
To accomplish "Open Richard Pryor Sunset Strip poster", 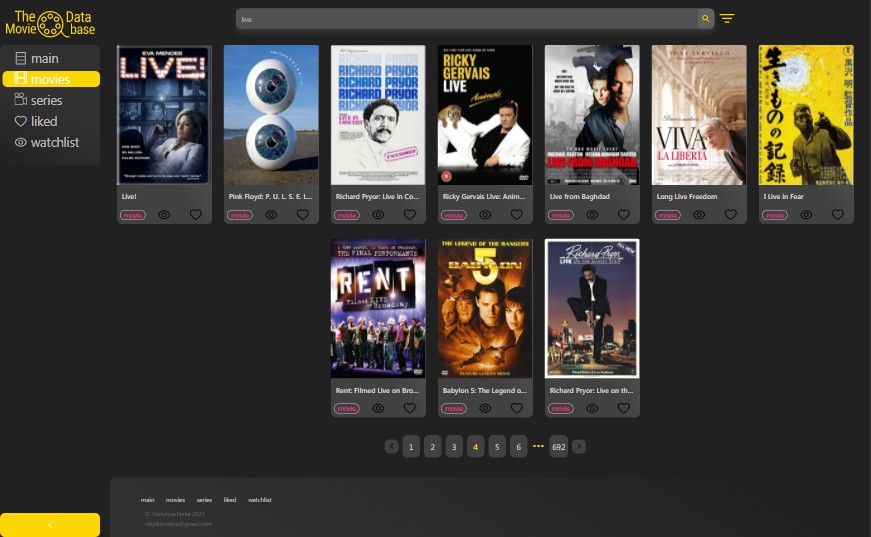I will pyautogui.click(x=592, y=309).
